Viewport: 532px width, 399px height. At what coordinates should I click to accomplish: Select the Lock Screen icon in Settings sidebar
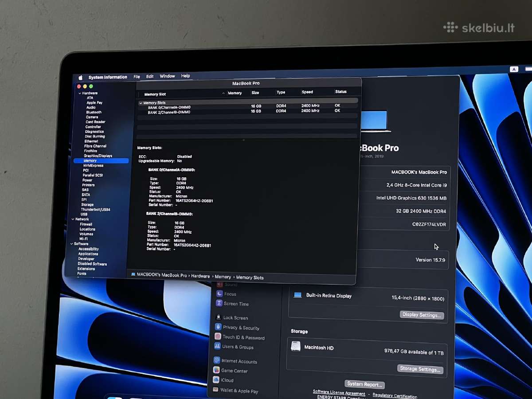click(218, 317)
